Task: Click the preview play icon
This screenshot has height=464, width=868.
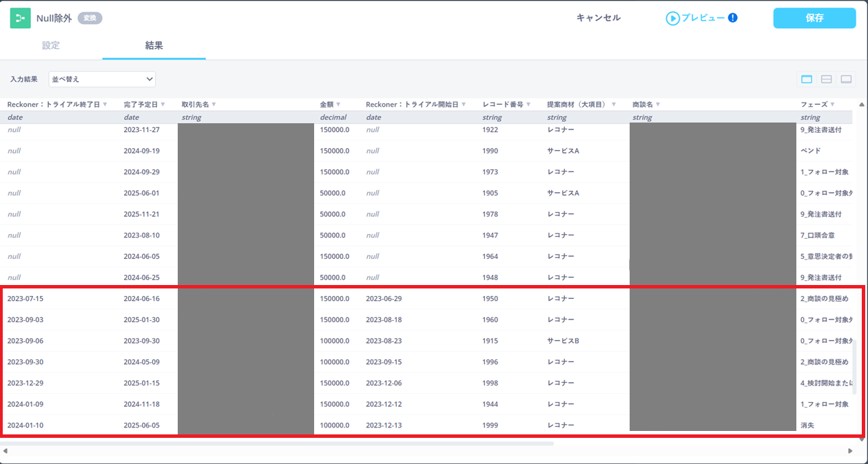Action: 672,19
